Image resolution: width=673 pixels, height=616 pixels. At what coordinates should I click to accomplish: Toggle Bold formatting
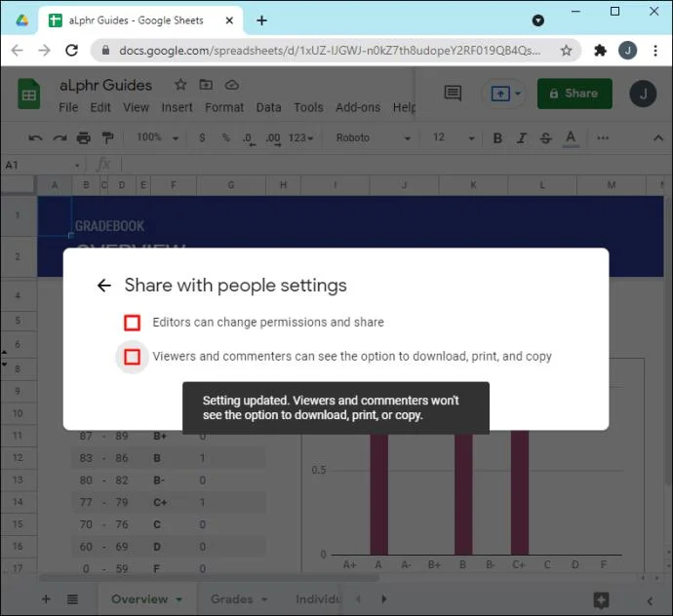pos(497,138)
